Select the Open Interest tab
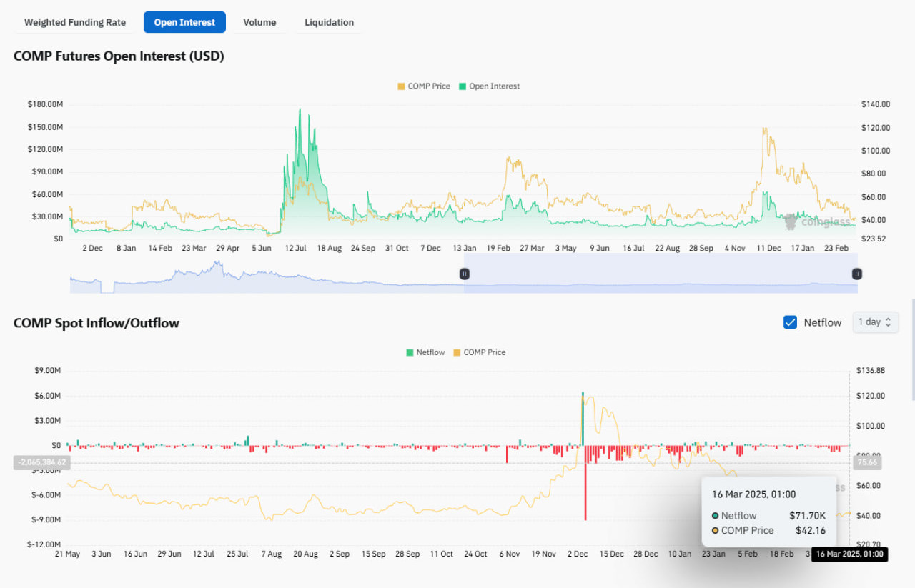The width and height of the screenshot is (915, 588). [184, 22]
